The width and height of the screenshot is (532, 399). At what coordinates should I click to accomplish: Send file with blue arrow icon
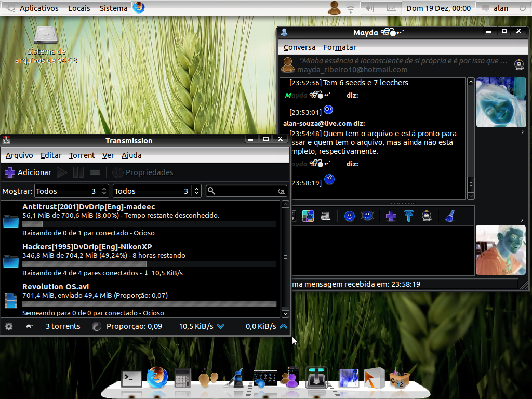pos(409,216)
